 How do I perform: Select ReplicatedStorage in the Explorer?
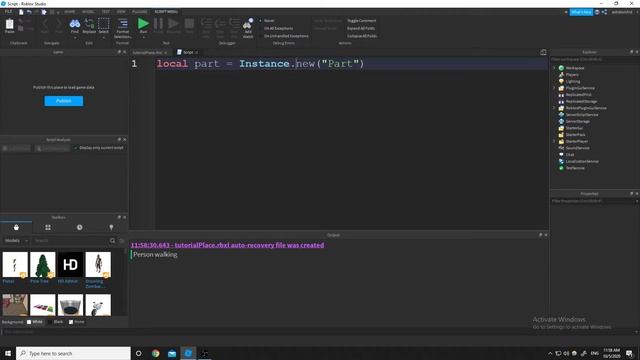[x=581, y=101]
